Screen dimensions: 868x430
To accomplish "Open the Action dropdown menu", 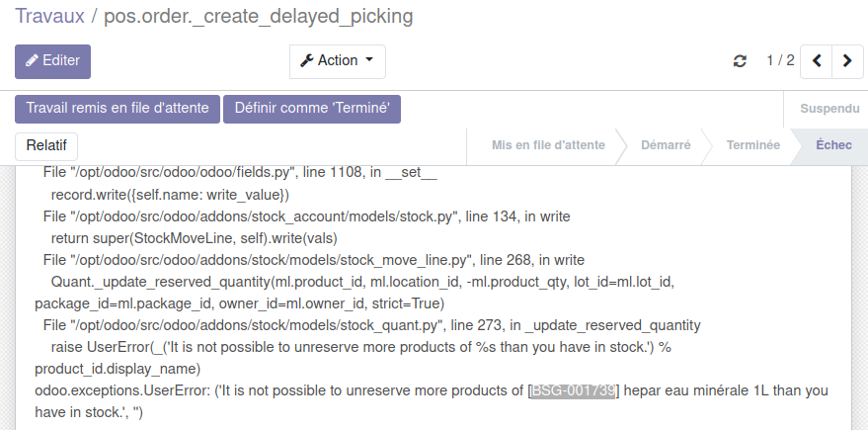I will point(337,60).
